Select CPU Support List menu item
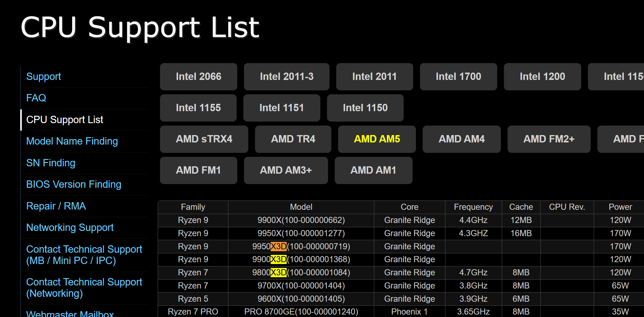Image resolution: width=644 pixels, height=317 pixels. tap(65, 120)
